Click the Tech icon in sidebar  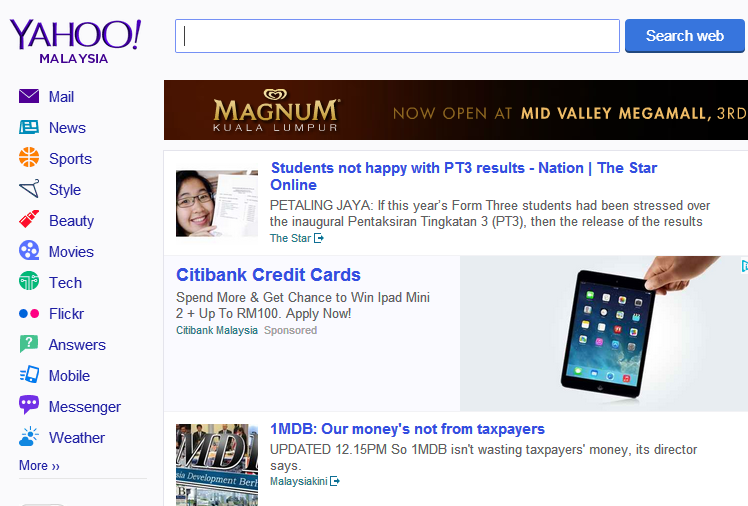[29, 283]
